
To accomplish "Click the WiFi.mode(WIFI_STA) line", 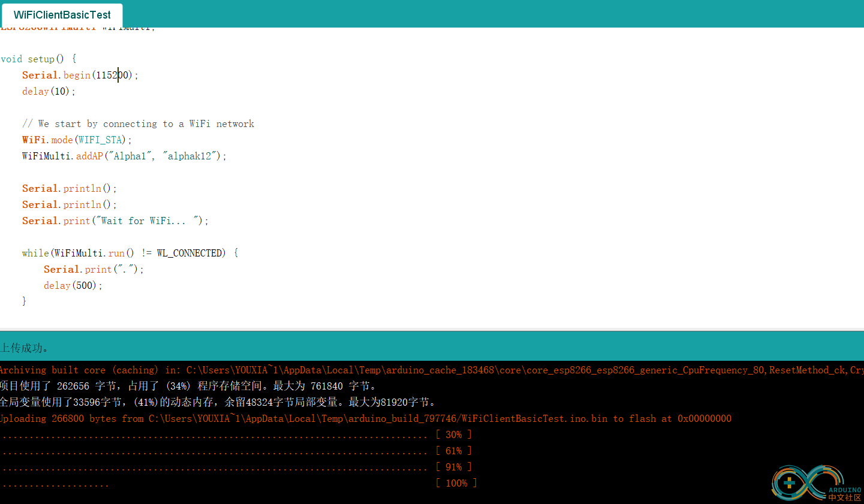I will click(x=77, y=140).
